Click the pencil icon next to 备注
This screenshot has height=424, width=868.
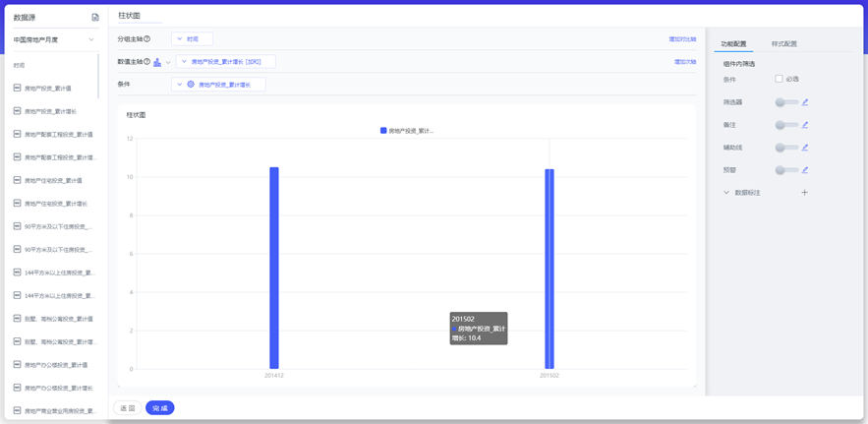pos(805,125)
